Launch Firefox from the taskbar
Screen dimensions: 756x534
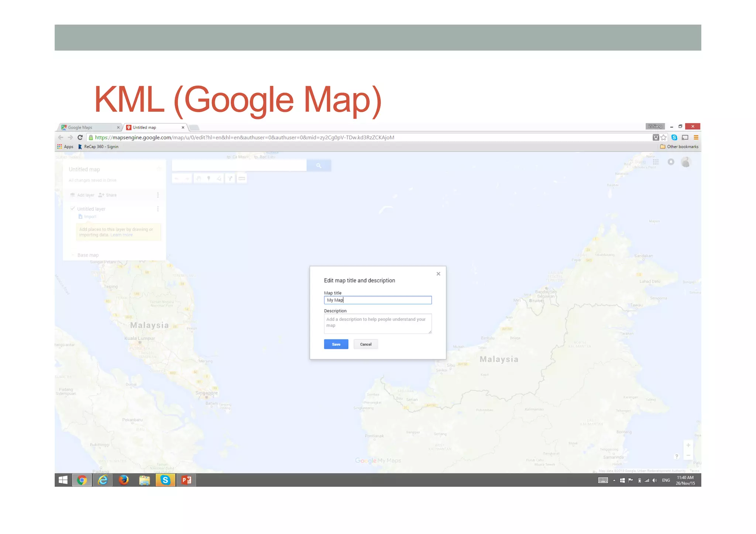click(124, 480)
